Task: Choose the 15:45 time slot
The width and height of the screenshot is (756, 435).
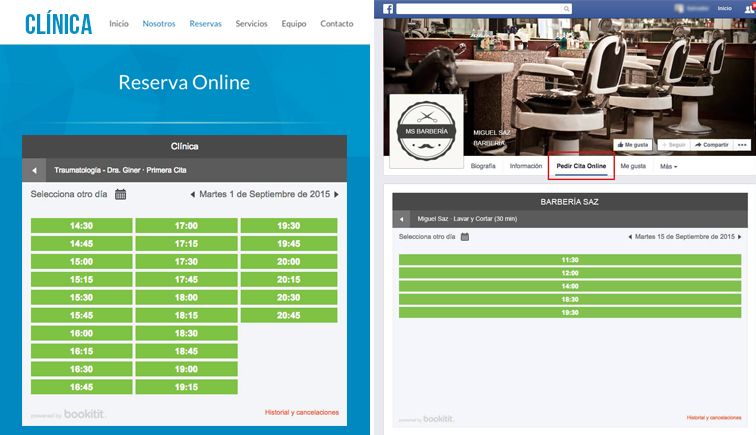Action: pos(81,315)
